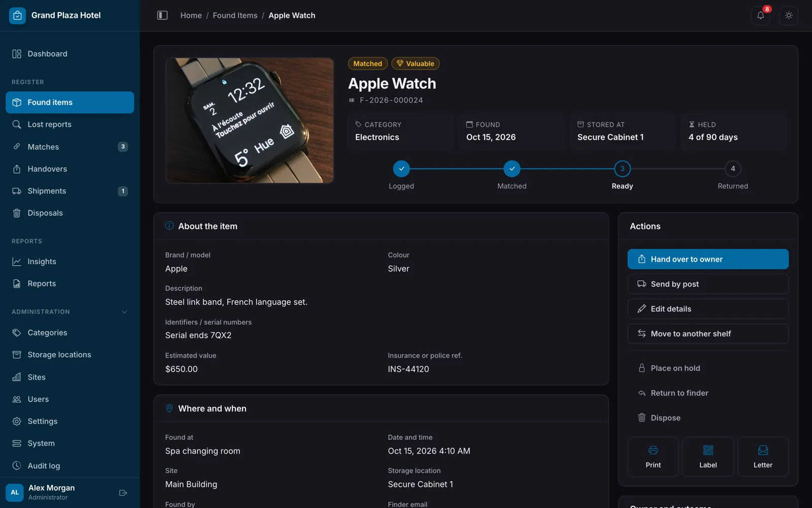Click the Print button
Screen dimensions: 812x508
click(653, 457)
